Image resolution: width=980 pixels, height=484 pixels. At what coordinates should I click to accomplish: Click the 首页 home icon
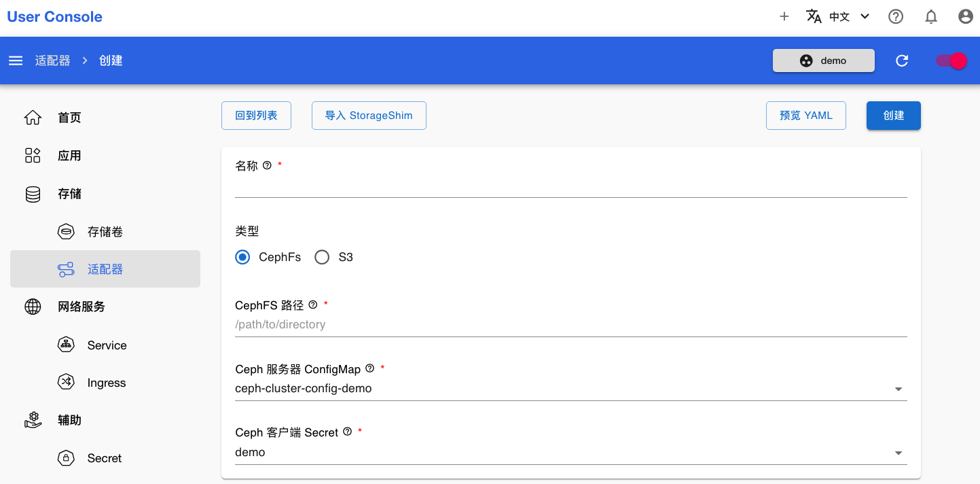coord(33,118)
